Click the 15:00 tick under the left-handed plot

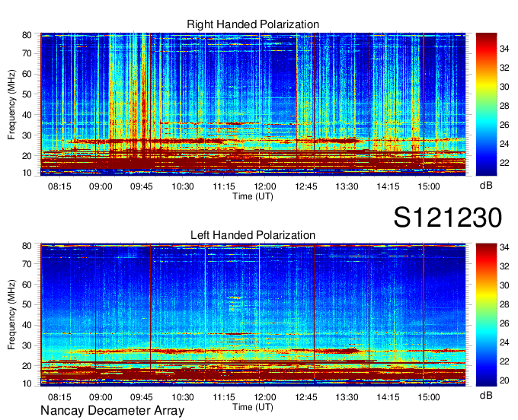(429, 397)
